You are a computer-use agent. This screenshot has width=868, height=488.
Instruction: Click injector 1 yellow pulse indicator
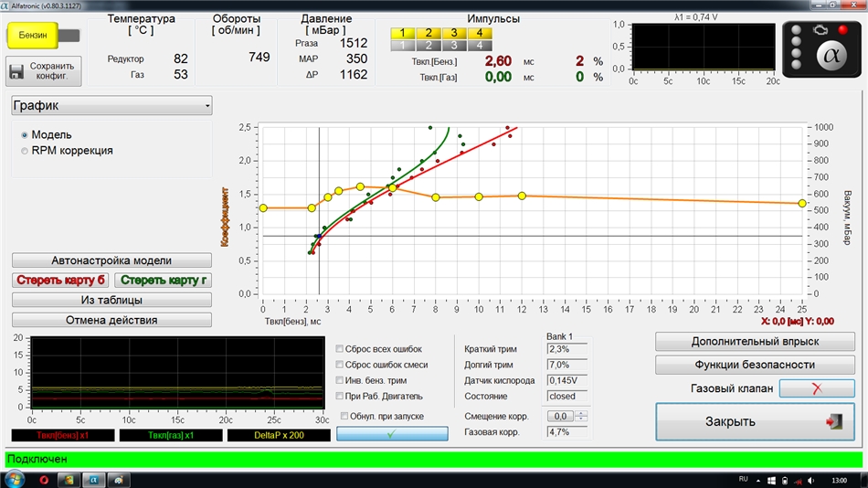click(x=403, y=33)
